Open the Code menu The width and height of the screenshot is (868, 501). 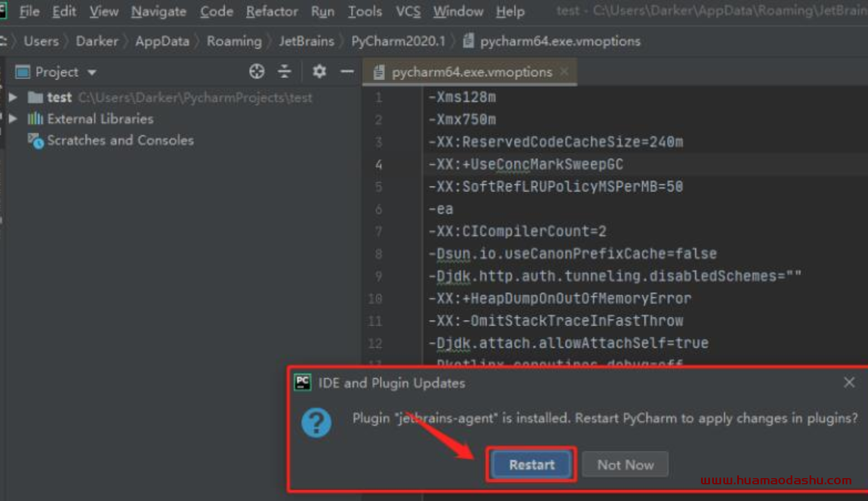click(x=216, y=11)
